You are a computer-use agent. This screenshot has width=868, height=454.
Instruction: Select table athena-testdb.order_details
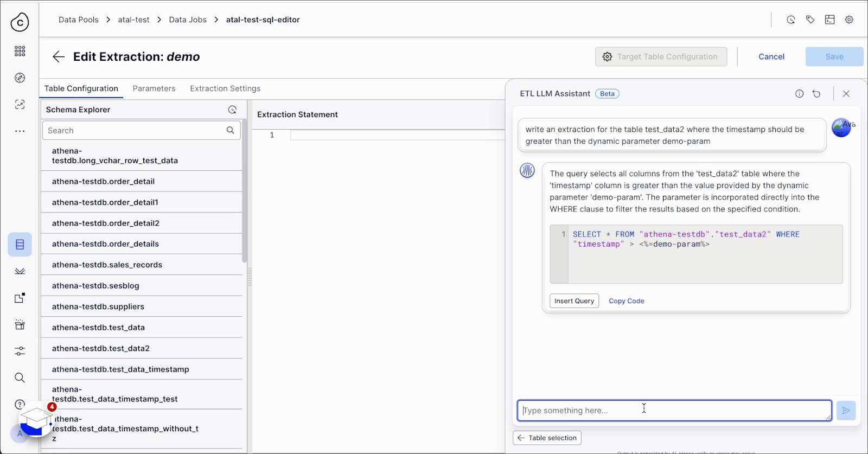pos(141,244)
